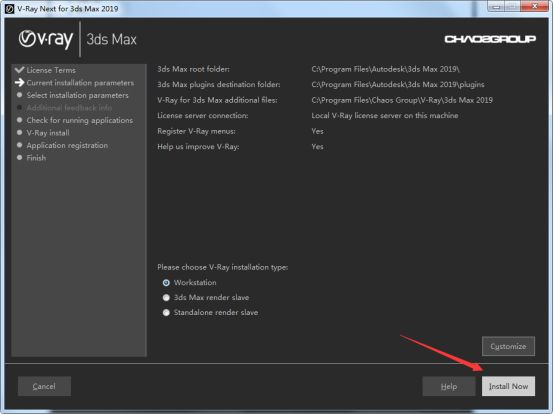Click the V-Ray title bar app icon

[x=9, y=8]
